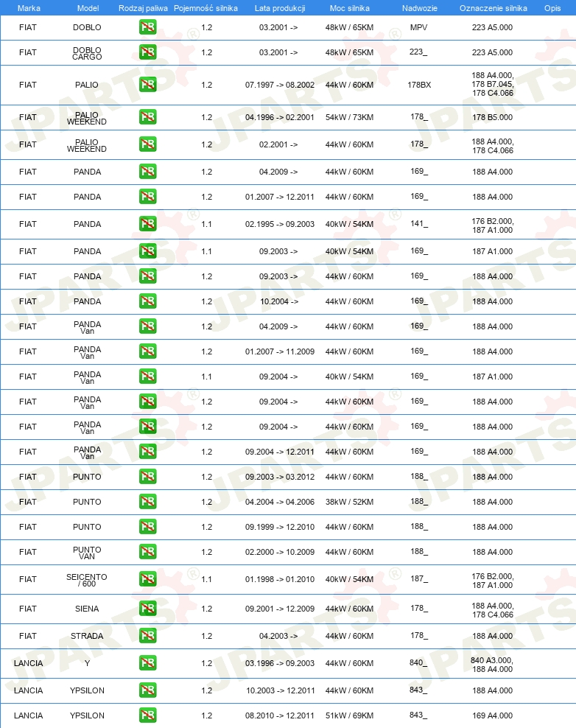
Task: Click the STRADA model cell
Action: tap(87, 636)
